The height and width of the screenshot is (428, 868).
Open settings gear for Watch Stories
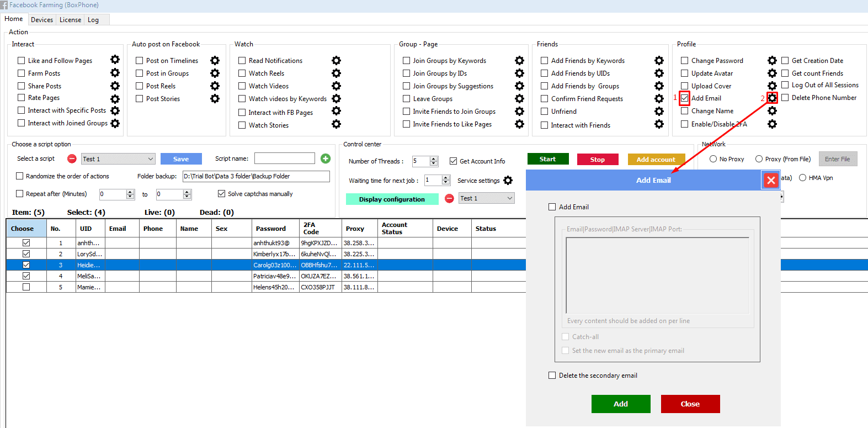click(x=336, y=124)
